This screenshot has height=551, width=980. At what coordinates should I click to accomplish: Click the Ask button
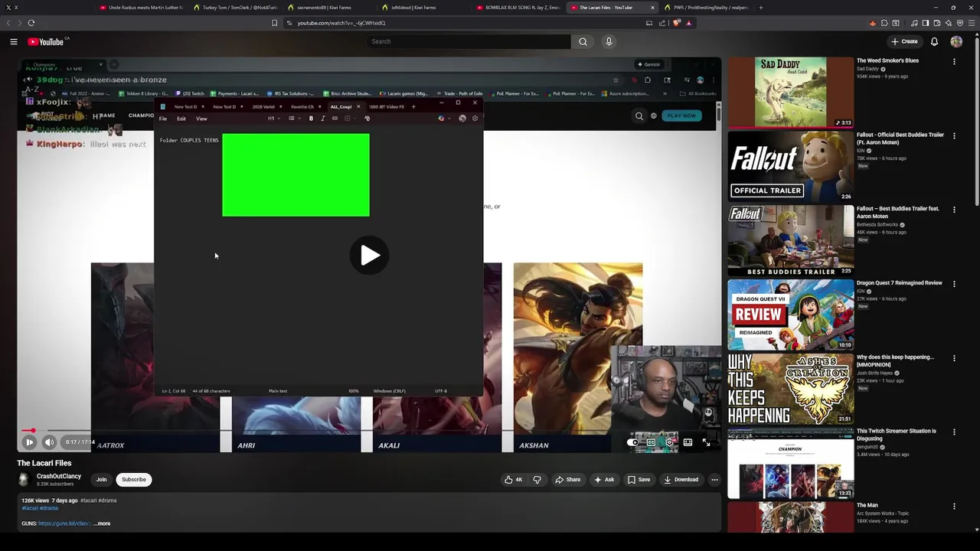[x=604, y=480]
